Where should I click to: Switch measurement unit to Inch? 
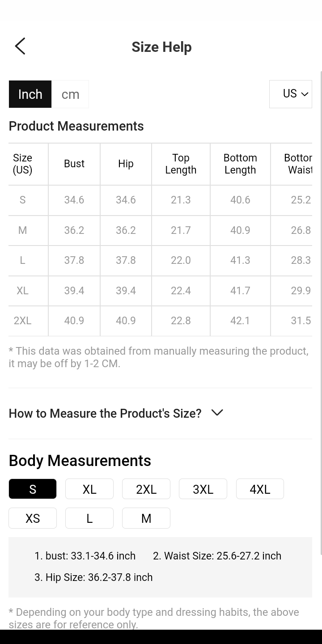30,94
